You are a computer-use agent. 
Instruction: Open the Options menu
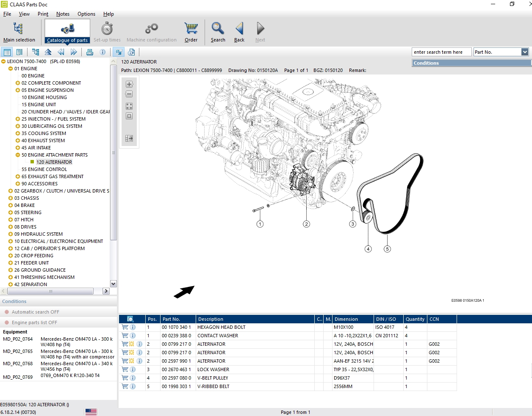coord(86,14)
